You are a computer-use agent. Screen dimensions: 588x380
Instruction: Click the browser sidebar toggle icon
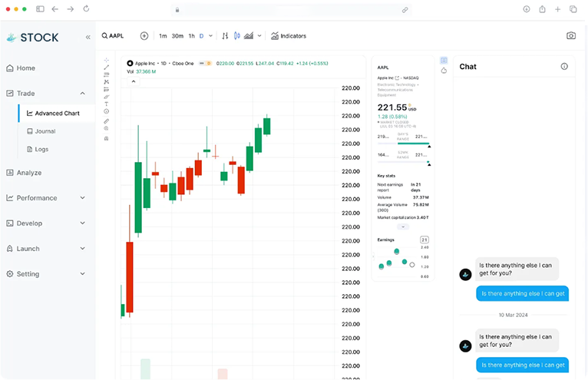click(40, 9)
